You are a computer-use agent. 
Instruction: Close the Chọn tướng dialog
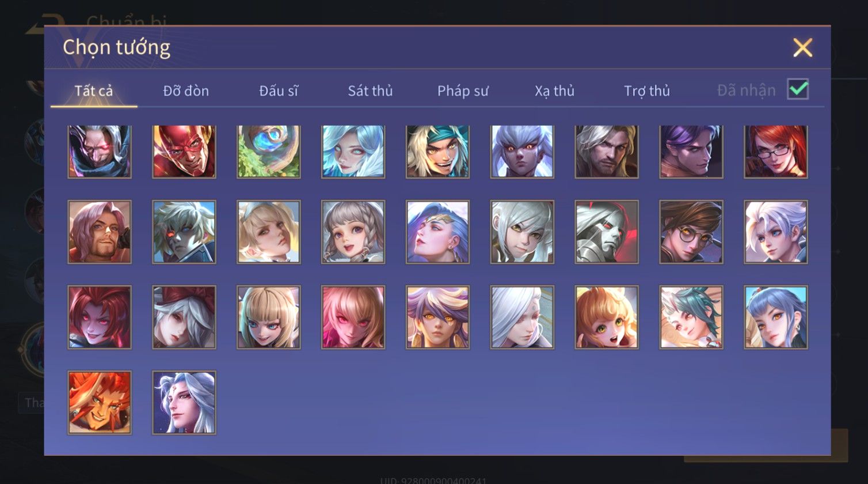(802, 48)
